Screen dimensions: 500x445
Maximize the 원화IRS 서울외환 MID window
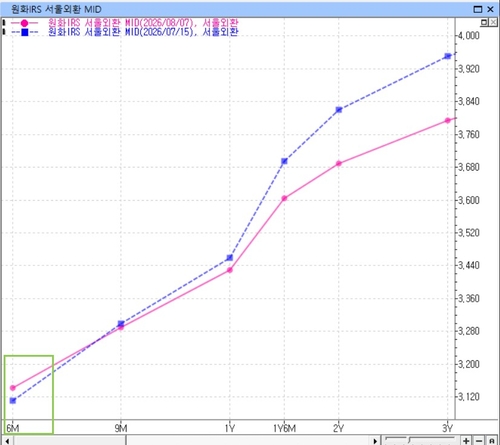click(x=478, y=9)
